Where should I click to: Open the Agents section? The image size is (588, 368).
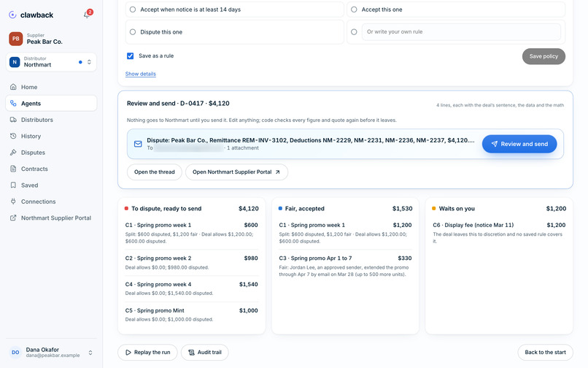(51, 103)
